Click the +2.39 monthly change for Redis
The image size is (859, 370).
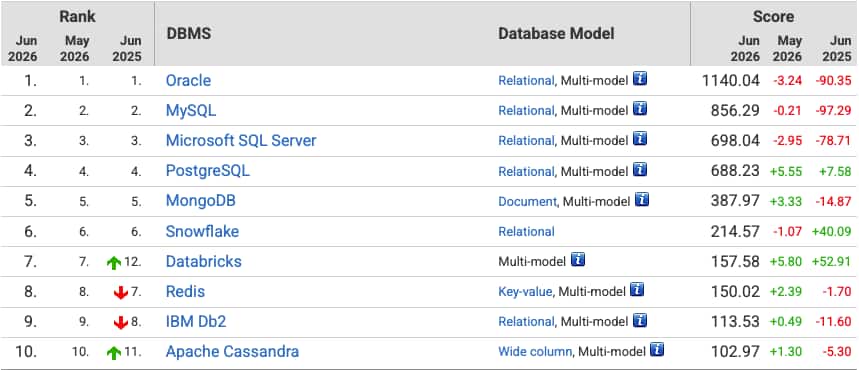click(786, 292)
